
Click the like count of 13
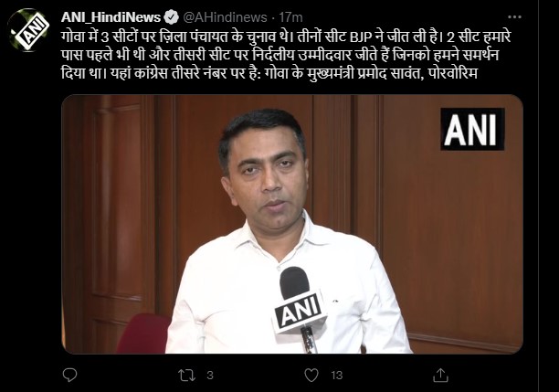tap(336, 376)
